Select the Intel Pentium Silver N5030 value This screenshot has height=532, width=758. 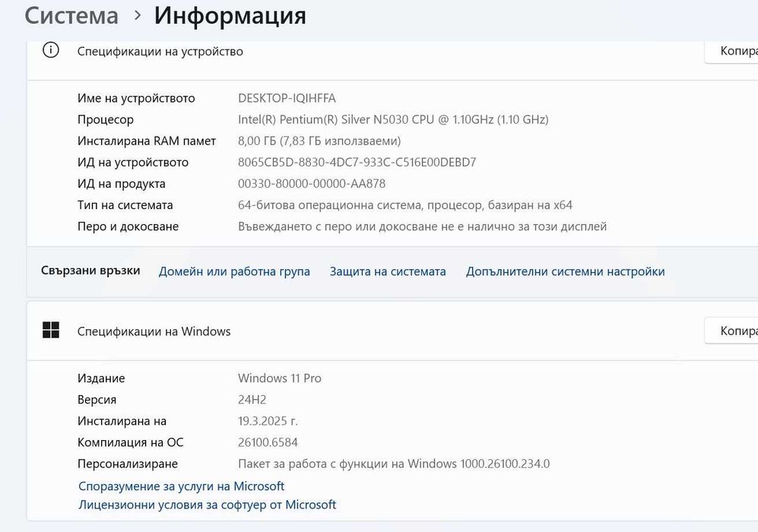pos(393,119)
